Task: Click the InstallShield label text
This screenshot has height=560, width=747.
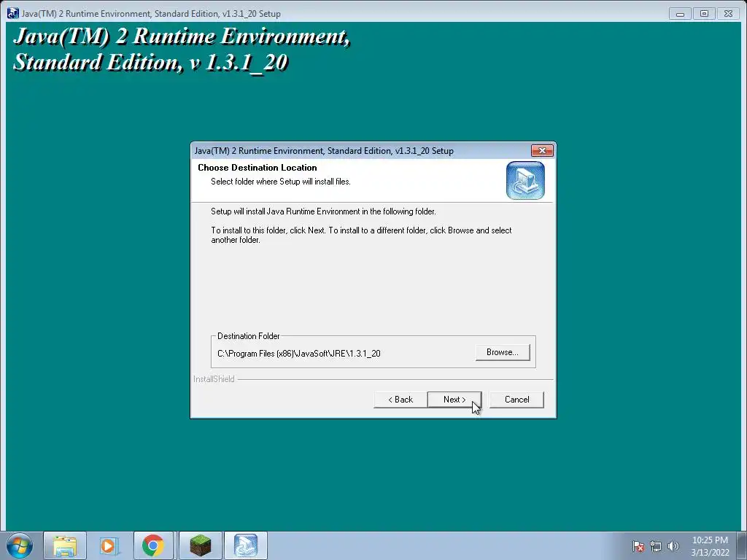Action: (214, 379)
